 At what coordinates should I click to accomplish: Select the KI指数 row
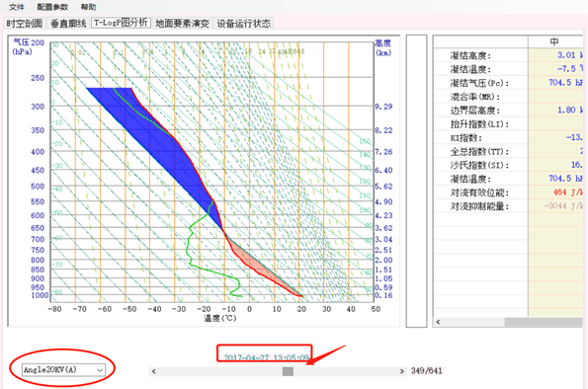tap(508, 137)
